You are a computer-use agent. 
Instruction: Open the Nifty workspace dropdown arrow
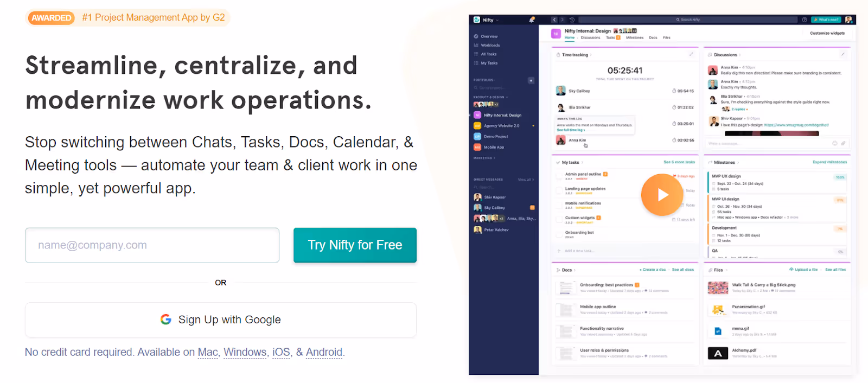tap(497, 20)
